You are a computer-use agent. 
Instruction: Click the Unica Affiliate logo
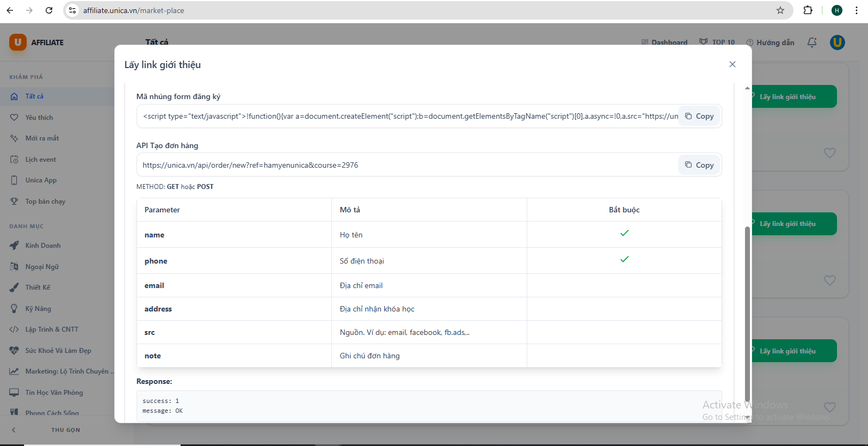coord(36,42)
